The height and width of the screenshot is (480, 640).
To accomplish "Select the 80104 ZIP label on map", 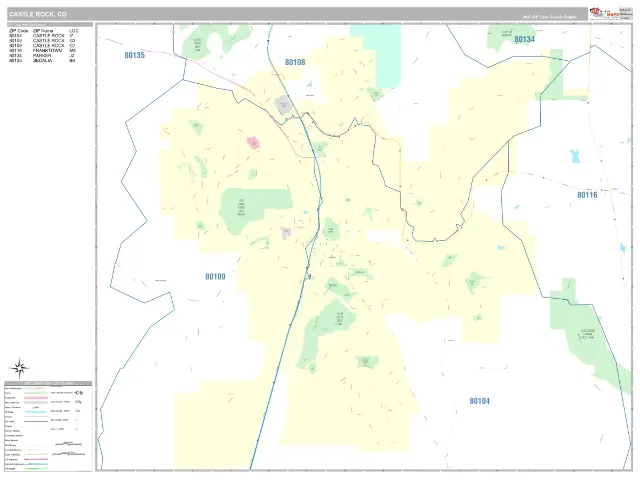I will click(479, 401).
